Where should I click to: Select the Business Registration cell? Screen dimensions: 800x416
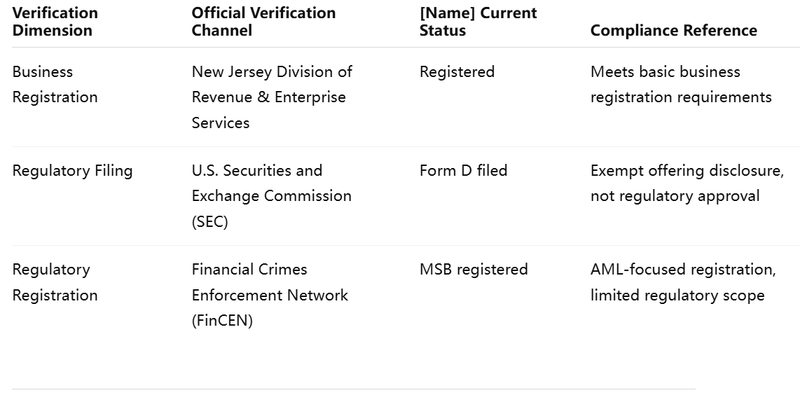(x=55, y=84)
